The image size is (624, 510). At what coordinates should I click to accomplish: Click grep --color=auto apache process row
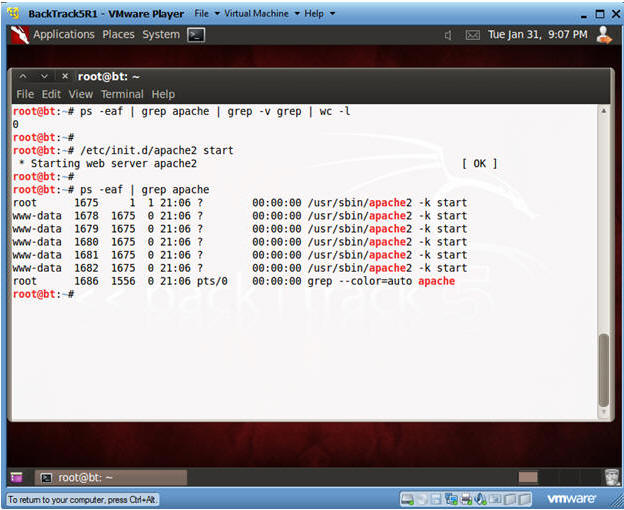point(234,281)
